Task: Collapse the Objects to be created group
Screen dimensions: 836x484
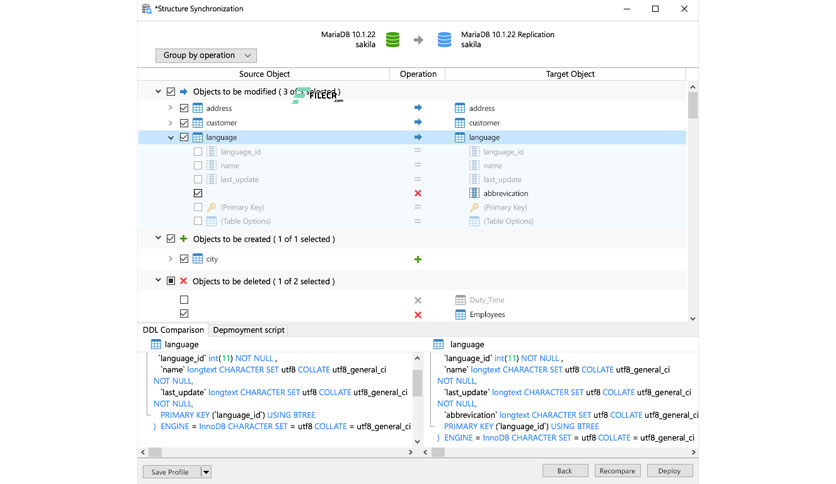Action: click(158, 238)
